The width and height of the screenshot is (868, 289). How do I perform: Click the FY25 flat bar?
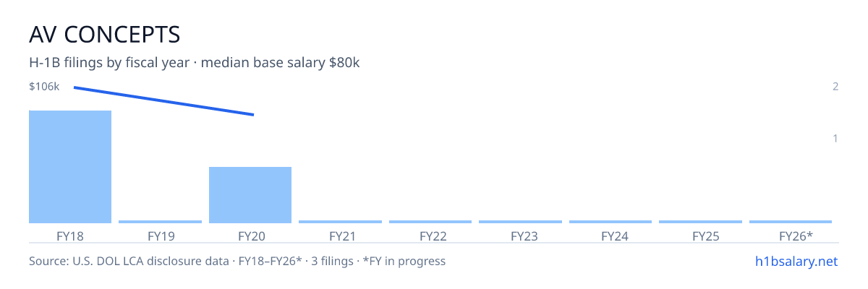(x=700, y=222)
